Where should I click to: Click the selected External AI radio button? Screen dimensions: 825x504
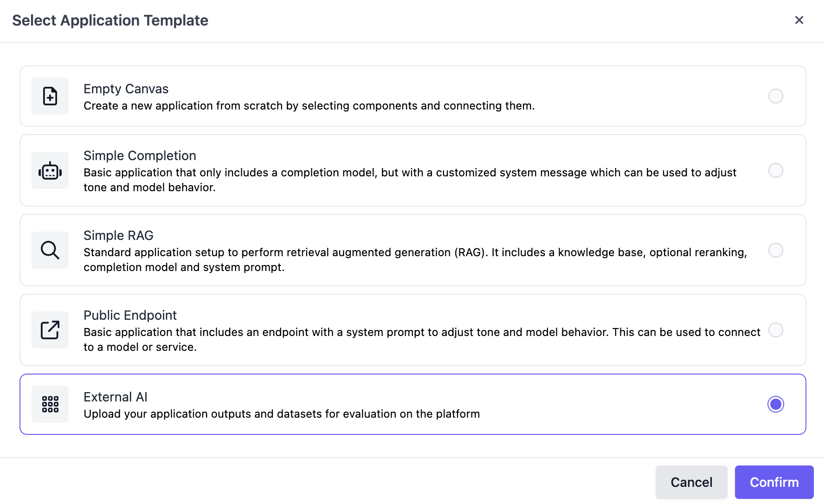point(776,404)
